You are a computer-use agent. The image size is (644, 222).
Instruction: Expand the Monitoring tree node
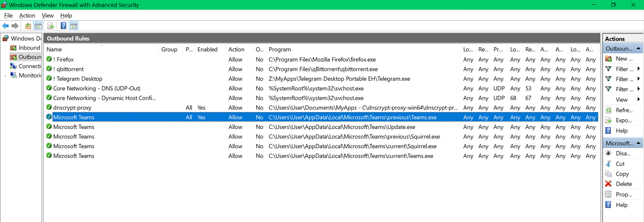6,76
